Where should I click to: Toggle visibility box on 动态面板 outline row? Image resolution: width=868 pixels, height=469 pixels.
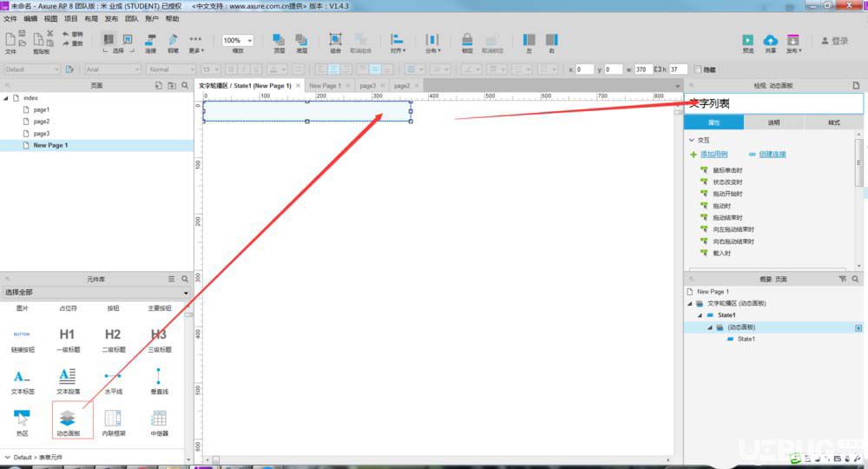(x=858, y=327)
